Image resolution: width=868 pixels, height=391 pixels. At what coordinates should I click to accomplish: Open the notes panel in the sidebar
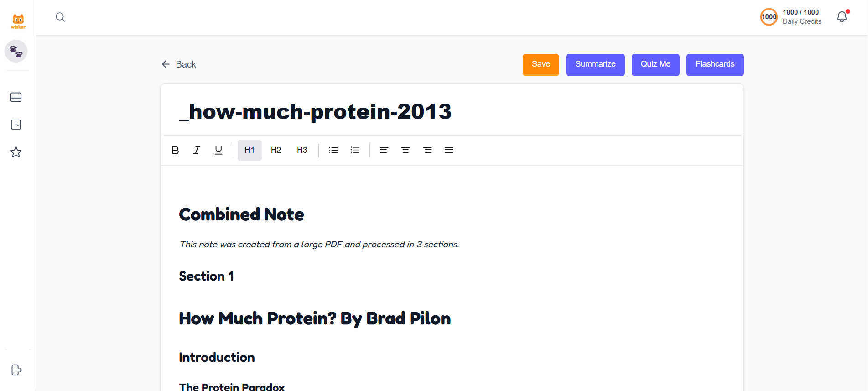point(16,97)
